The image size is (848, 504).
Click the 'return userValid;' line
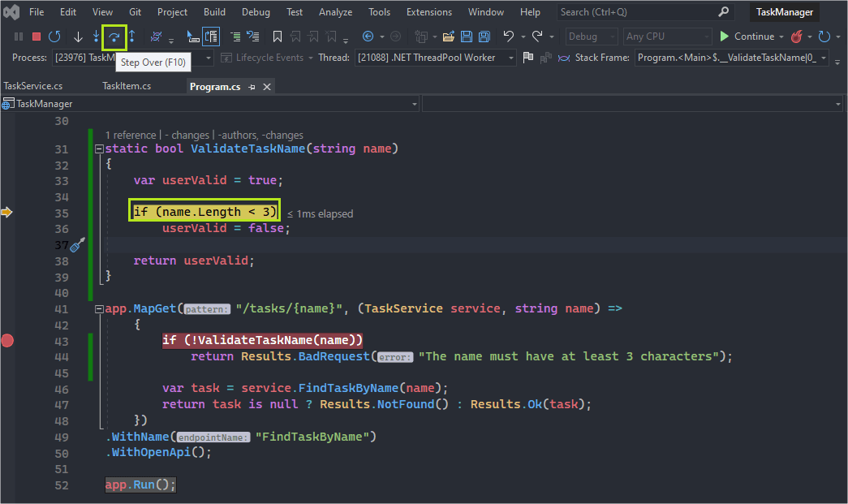click(194, 261)
